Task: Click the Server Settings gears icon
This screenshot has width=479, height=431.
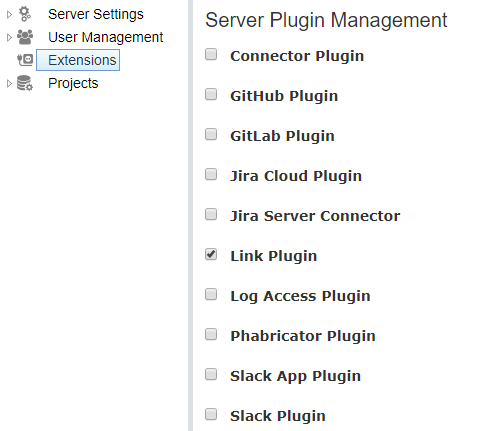Action: point(25,14)
